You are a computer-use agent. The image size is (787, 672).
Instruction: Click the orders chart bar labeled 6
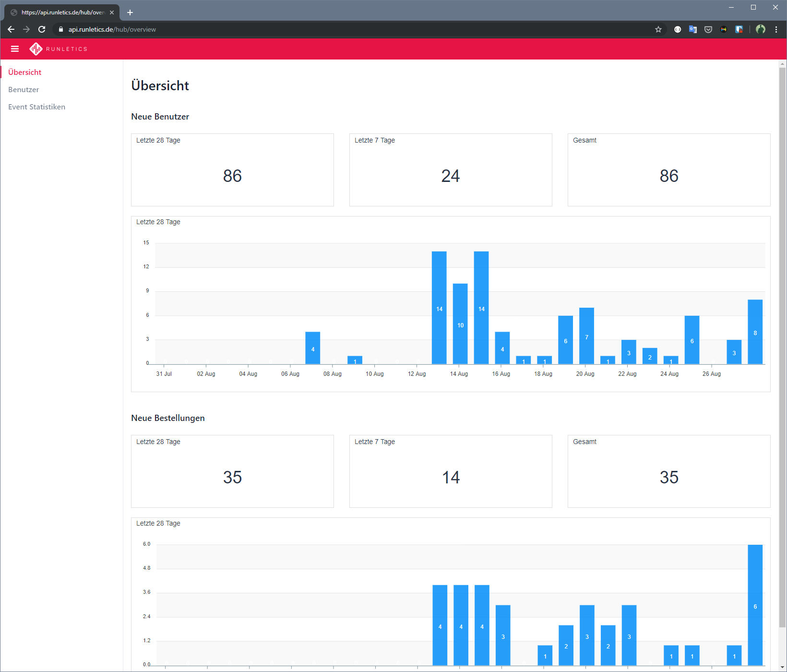tap(755, 605)
